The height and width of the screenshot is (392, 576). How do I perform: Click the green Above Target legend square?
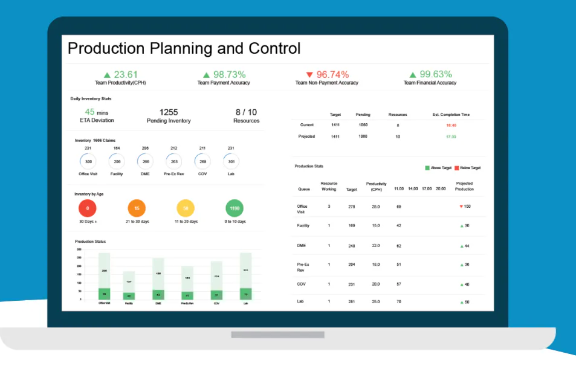click(x=427, y=168)
